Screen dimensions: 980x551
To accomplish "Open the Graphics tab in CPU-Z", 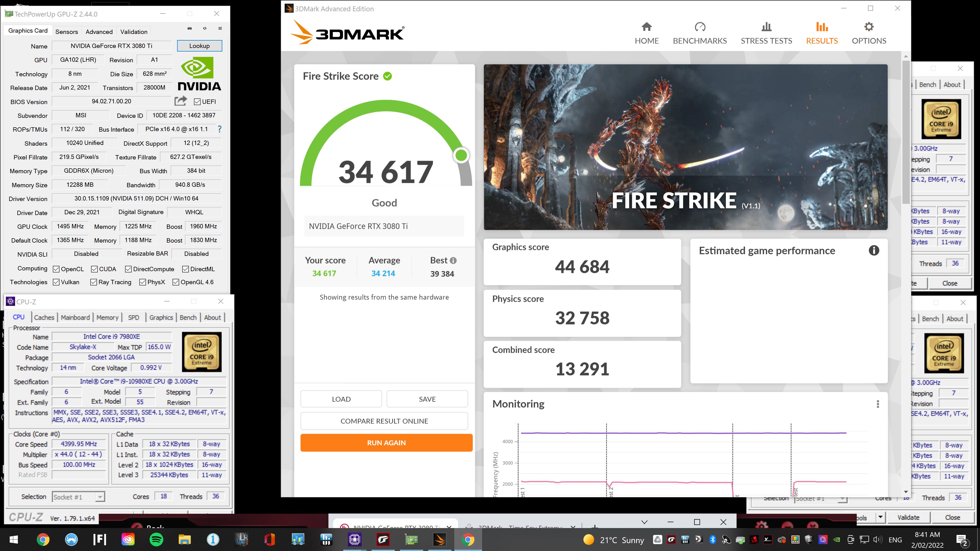I will pyautogui.click(x=161, y=318).
